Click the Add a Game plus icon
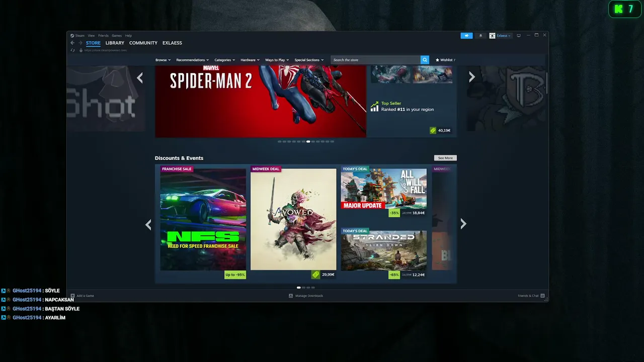Viewport: 644px width, 362px height. click(72, 296)
